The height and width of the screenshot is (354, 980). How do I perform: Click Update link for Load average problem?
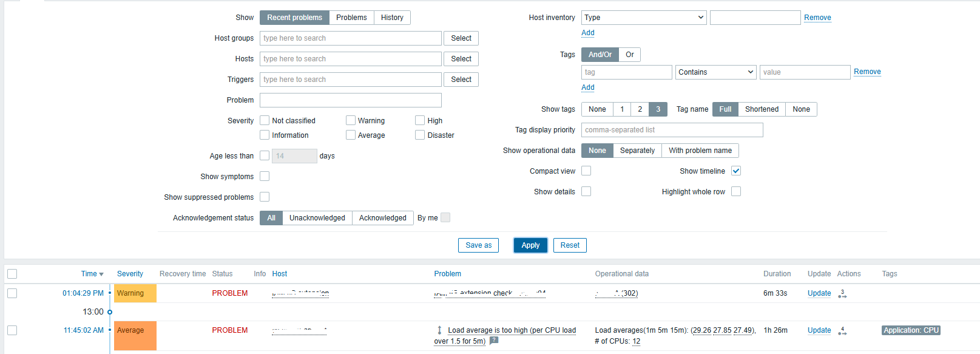point(819,330)
